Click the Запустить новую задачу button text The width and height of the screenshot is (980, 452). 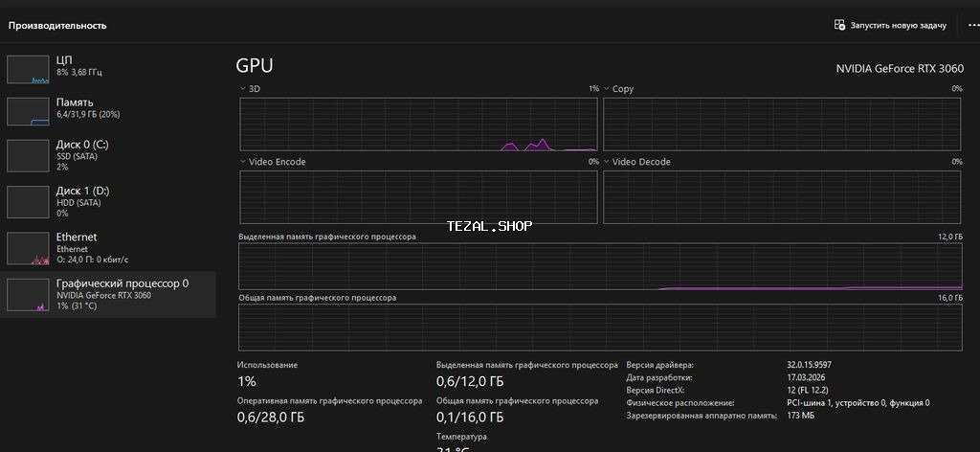[898, 25]
